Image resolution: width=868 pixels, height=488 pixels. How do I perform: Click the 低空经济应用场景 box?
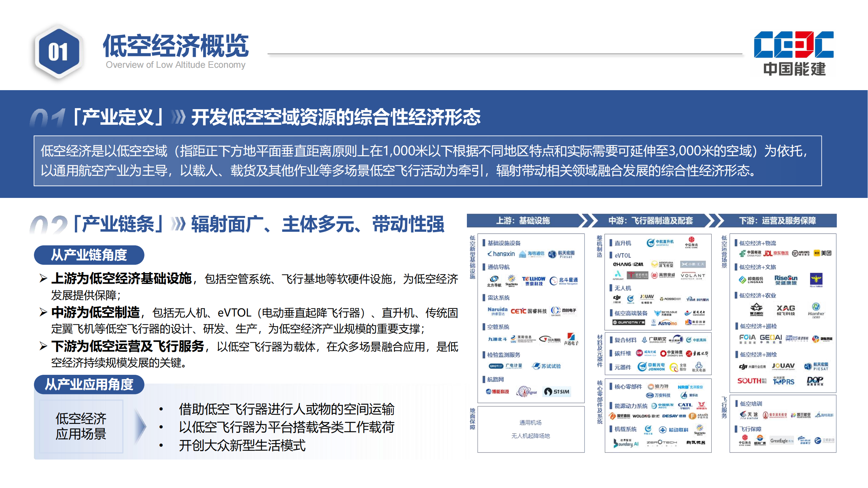click(x=81, y=426)
